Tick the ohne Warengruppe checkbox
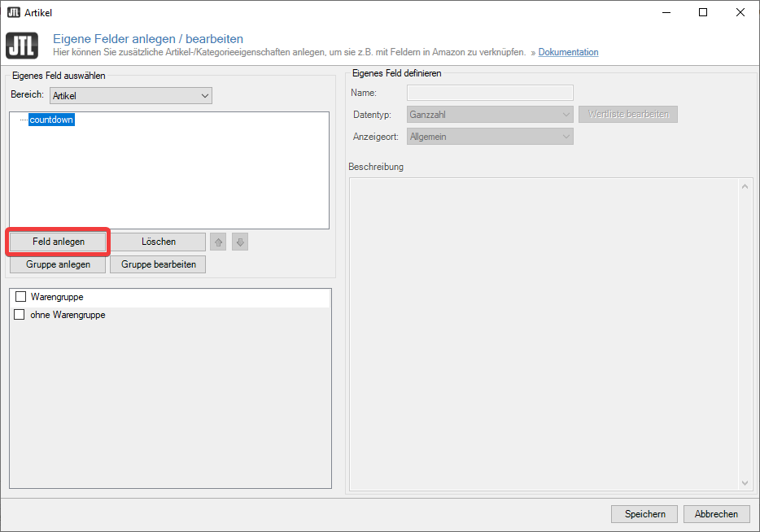Screen dimensions: 760x532 [20, 315]
